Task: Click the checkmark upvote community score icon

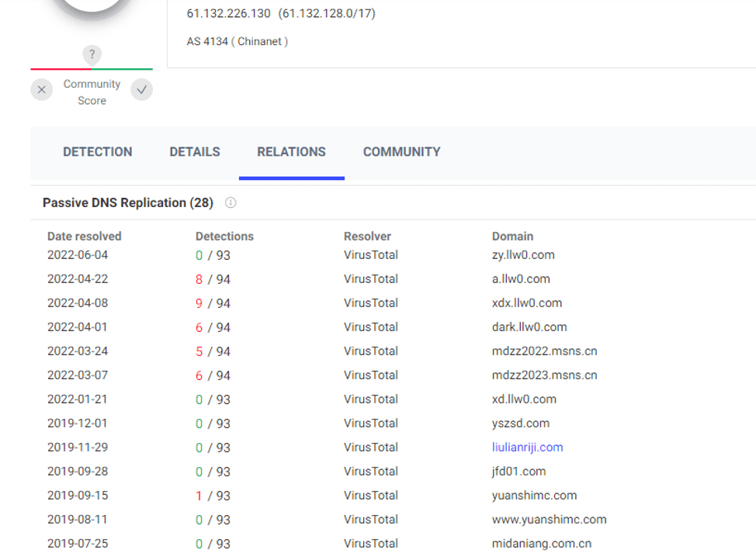Action: pos(141,90)
